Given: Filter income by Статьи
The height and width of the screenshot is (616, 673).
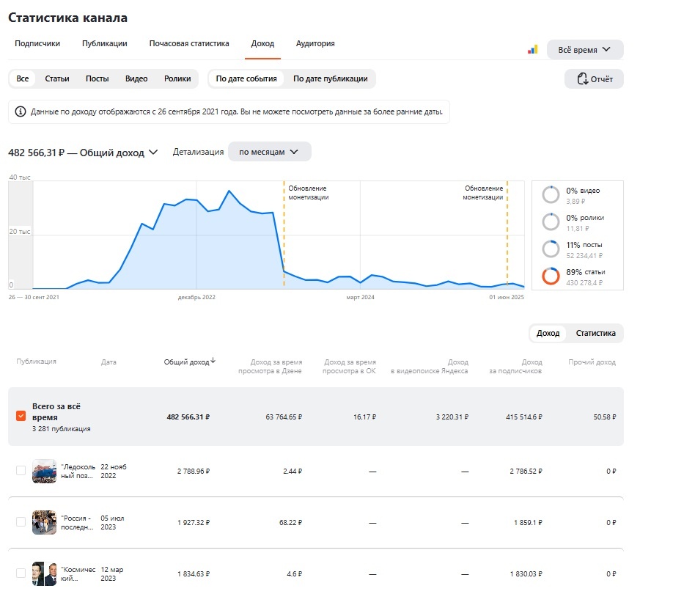Looking at the screenshot, I should (56, 78).
